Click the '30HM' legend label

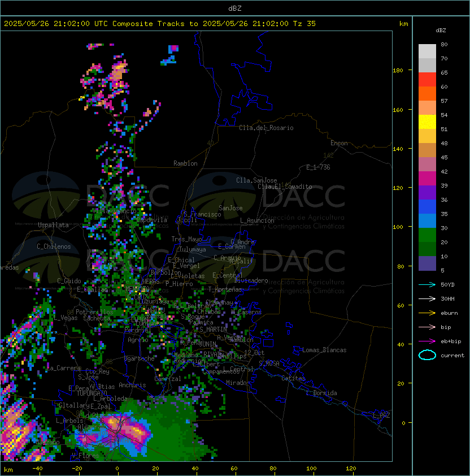point(447,298)
